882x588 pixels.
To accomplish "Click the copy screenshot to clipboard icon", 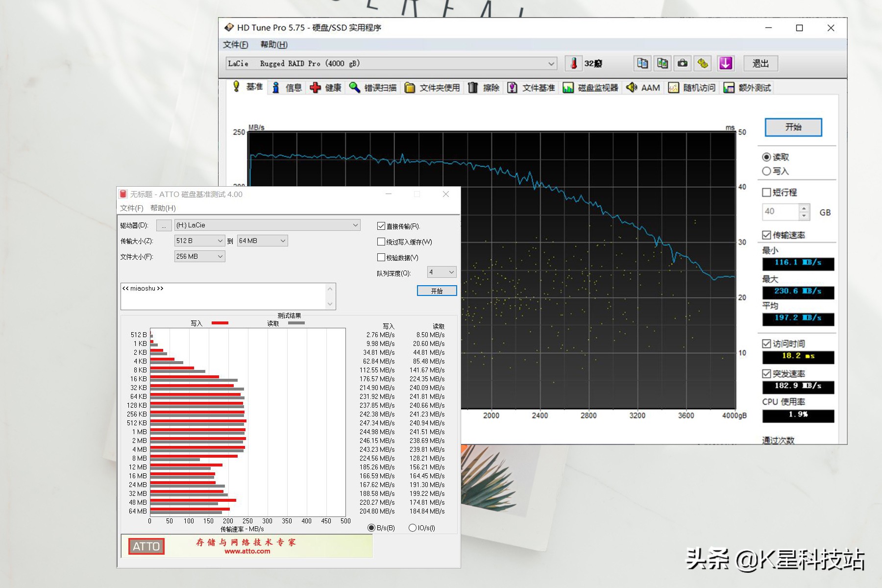I will point(662,63).
